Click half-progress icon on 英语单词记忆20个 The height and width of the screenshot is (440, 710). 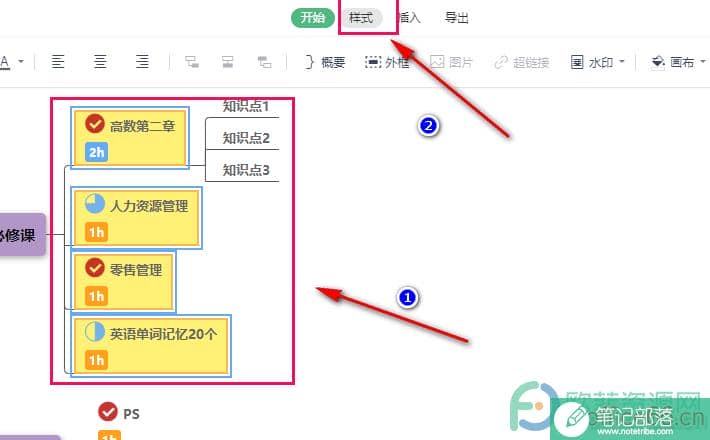[95, 332]
